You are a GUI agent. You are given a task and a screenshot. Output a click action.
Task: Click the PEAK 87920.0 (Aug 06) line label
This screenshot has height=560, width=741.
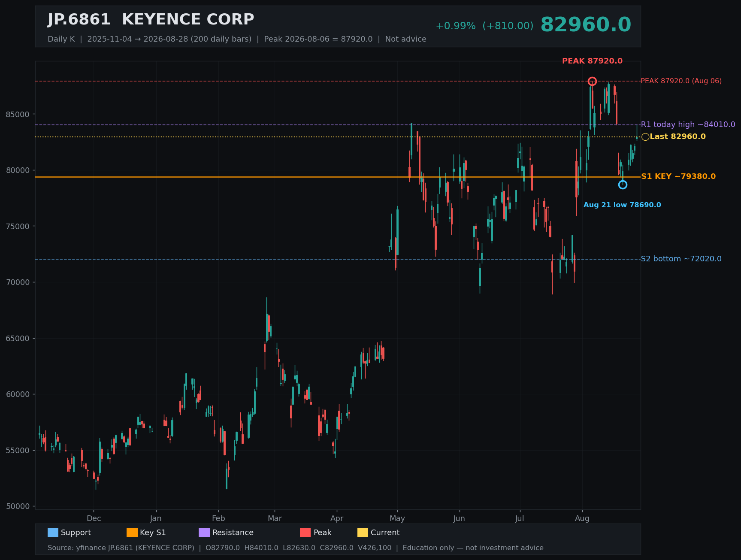point(681,81)
